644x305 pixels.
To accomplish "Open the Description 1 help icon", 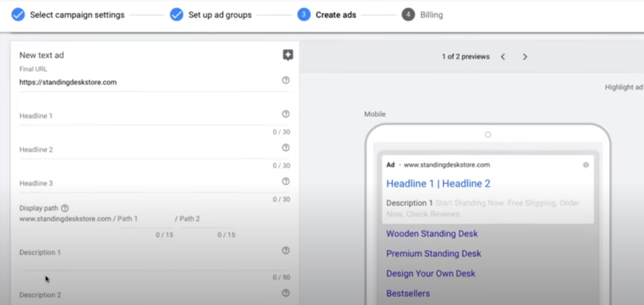I will 286,251.
